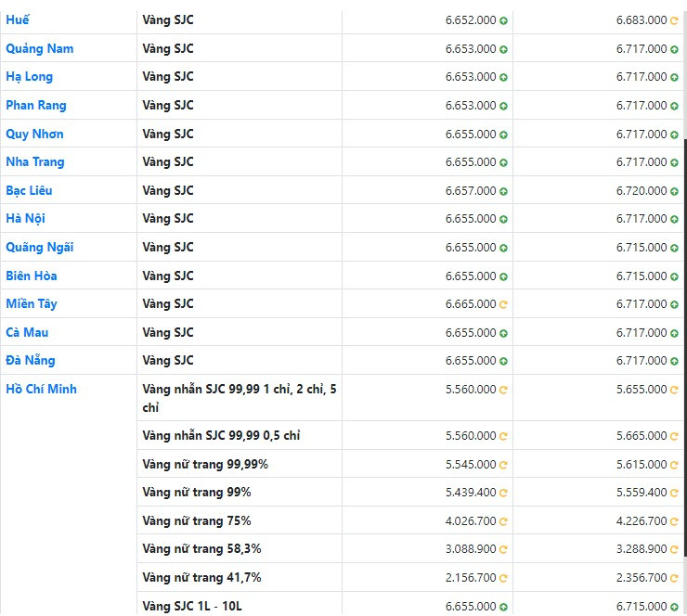Viewport: 687px width, 616px height.
Task: Click orange icon beside 5.560.000 in 1 chỉ row
Action: click(x=503, y=390)
